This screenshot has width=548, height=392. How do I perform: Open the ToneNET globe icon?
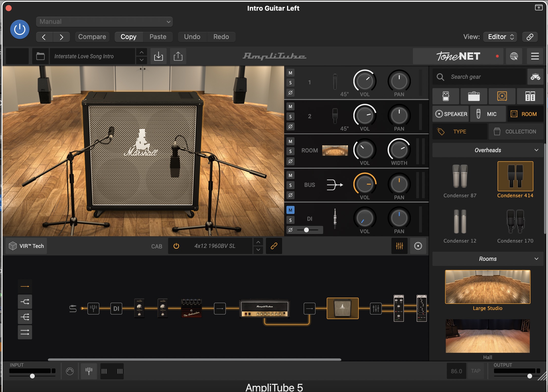514,56
